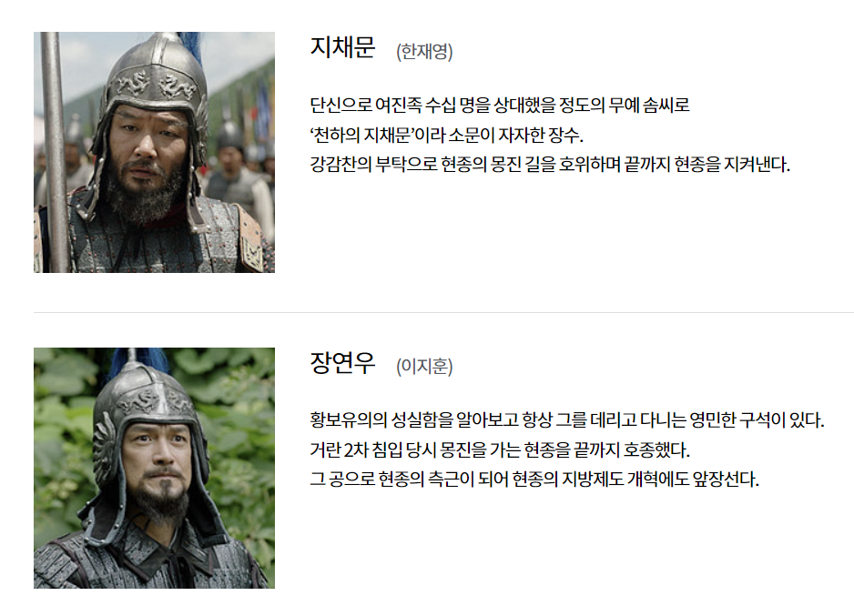Open the 지채문 character photo
The height and width of the screenshot is (616, 854).
[x=154, y=152]
